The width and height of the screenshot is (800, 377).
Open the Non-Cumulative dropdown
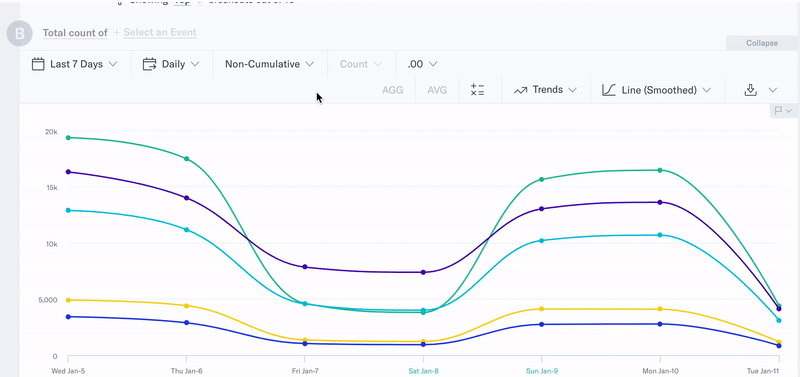(x=269, y=64)
